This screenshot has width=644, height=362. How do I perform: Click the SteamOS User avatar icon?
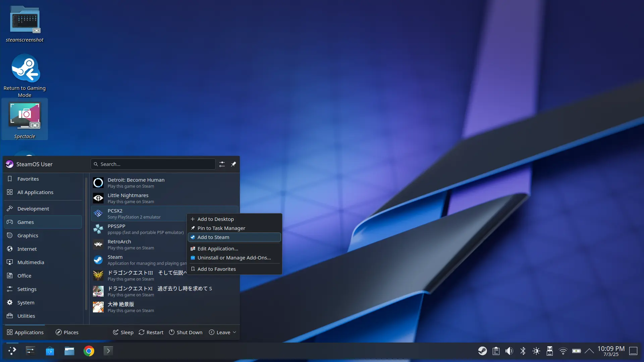9,164
